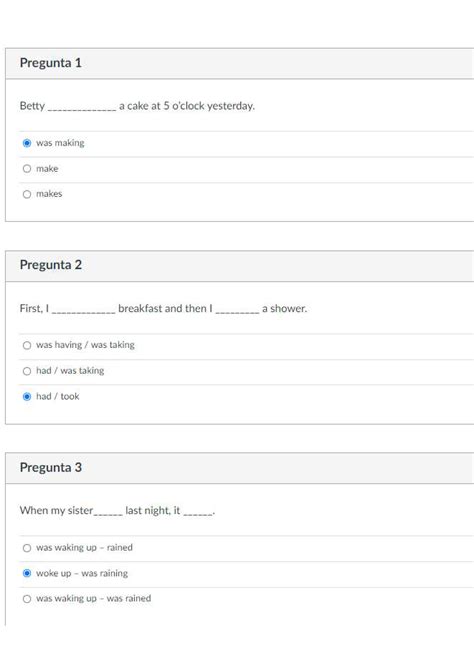Choose the 'had / took' answer
Image resolution: width=474 pixels, height=670 pixels.
(27, 397)
